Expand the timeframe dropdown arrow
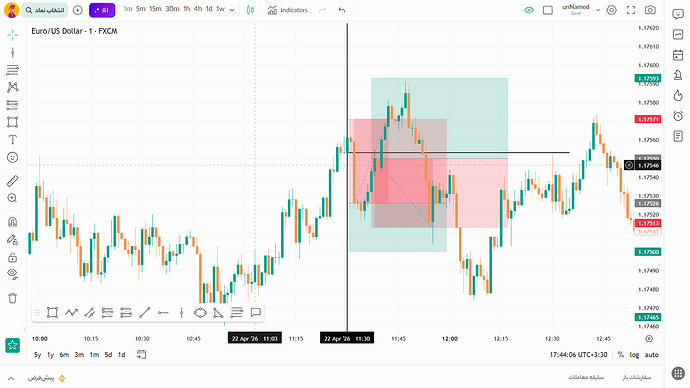The image size is (690, 388). 232,10
